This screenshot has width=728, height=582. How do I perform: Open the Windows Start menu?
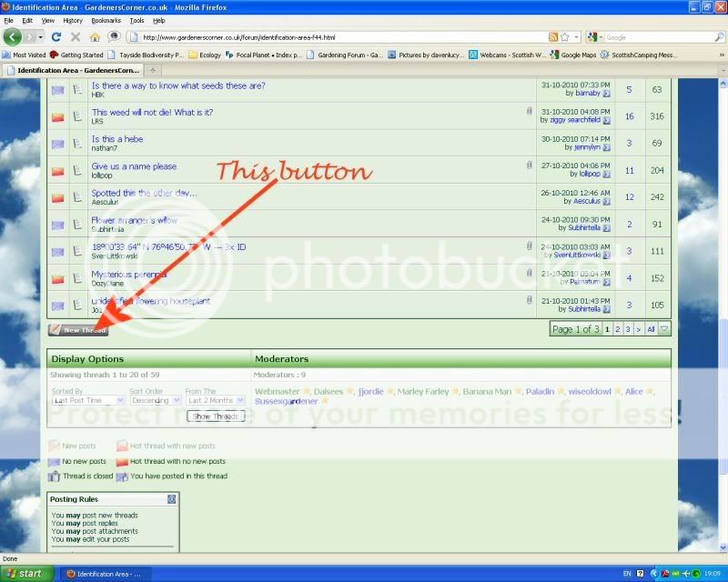point(25,574)
